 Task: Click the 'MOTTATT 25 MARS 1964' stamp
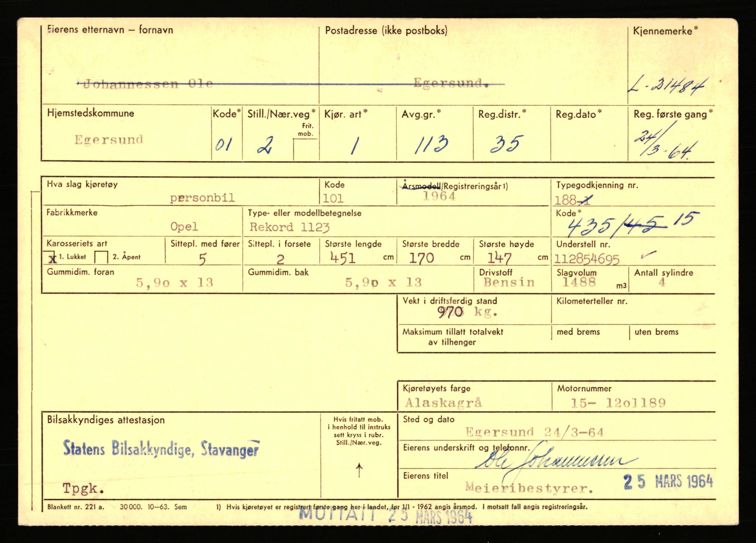(385, 515)
